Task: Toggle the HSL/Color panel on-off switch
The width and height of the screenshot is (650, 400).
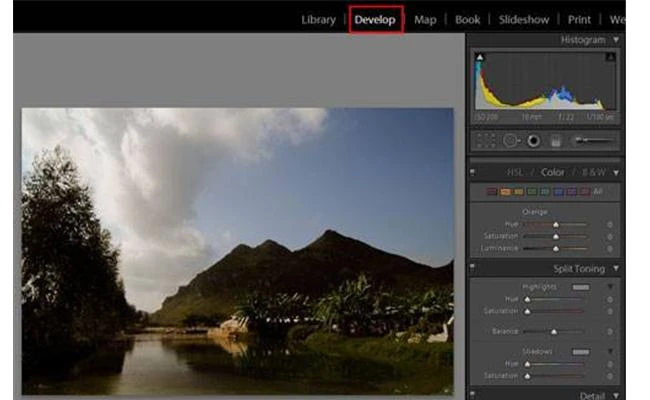Action: click(x=472, y=171)
